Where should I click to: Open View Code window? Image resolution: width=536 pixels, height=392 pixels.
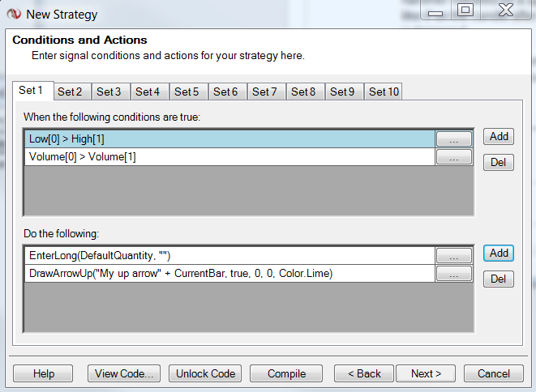pyautogui.click(x=124, y=373)
